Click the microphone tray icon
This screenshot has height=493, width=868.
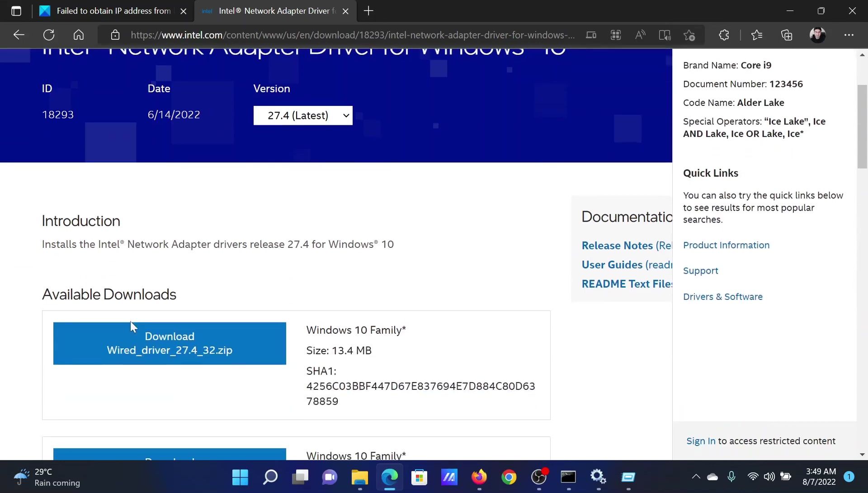pos(731,477)
